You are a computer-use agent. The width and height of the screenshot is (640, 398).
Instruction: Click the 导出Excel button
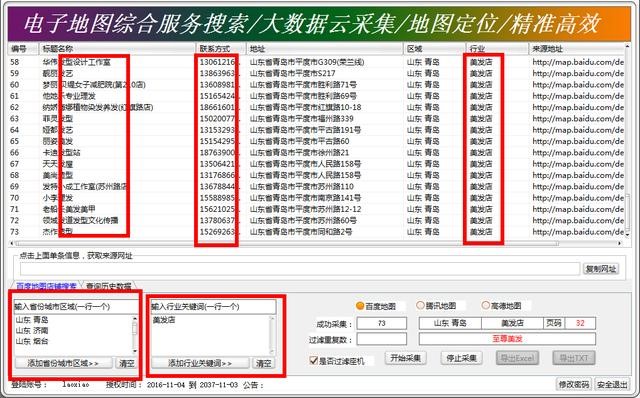(x=517, y=358)
